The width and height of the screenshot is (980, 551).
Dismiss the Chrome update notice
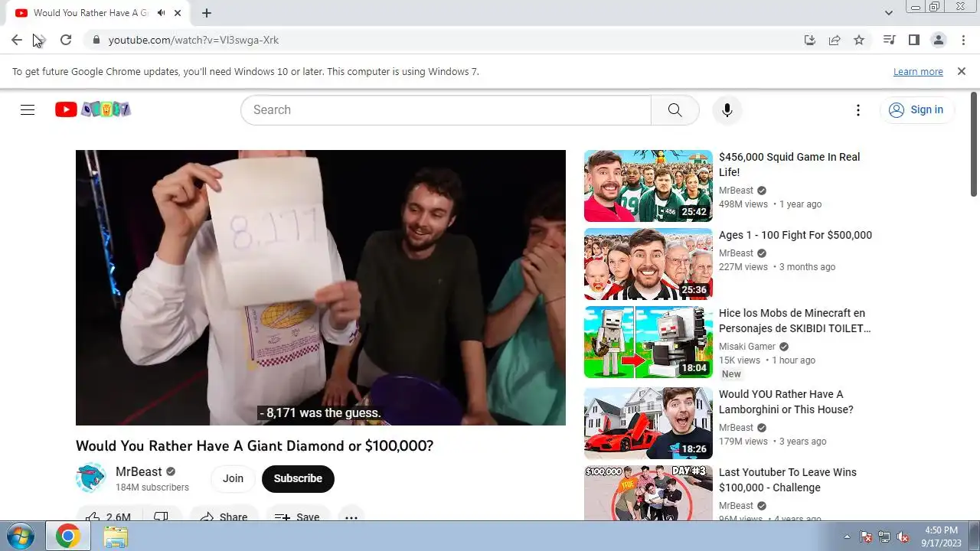click(962, 71)
